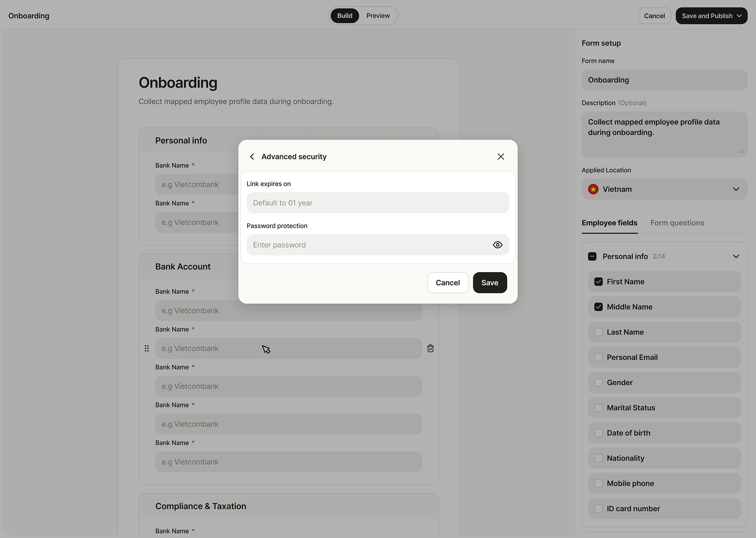Check the ID card number checkbox
Image resolution: width=756 pixels, height=538 pixels.
click(x=598, y=509)
